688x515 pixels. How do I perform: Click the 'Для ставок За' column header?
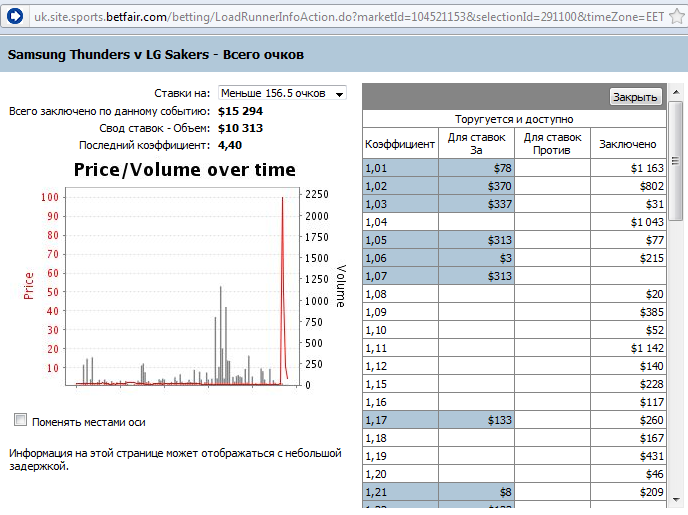[477, 144]
